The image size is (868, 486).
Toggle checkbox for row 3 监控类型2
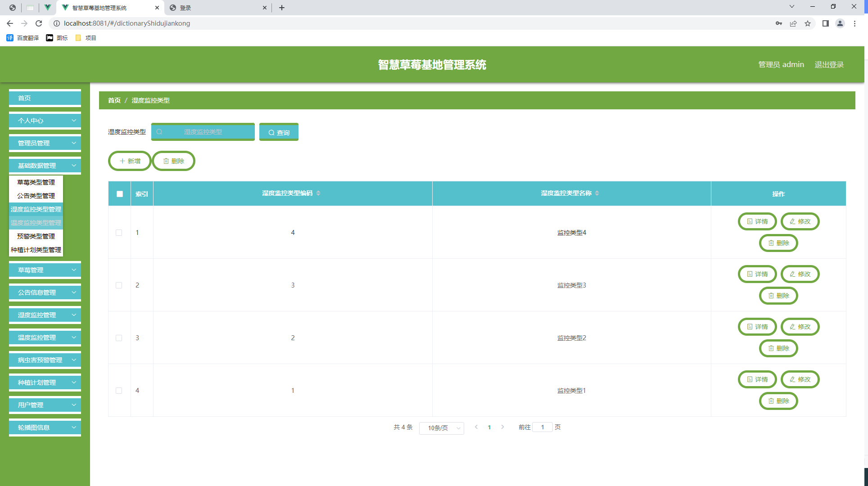pyautogui.click(x=119, y=337)
